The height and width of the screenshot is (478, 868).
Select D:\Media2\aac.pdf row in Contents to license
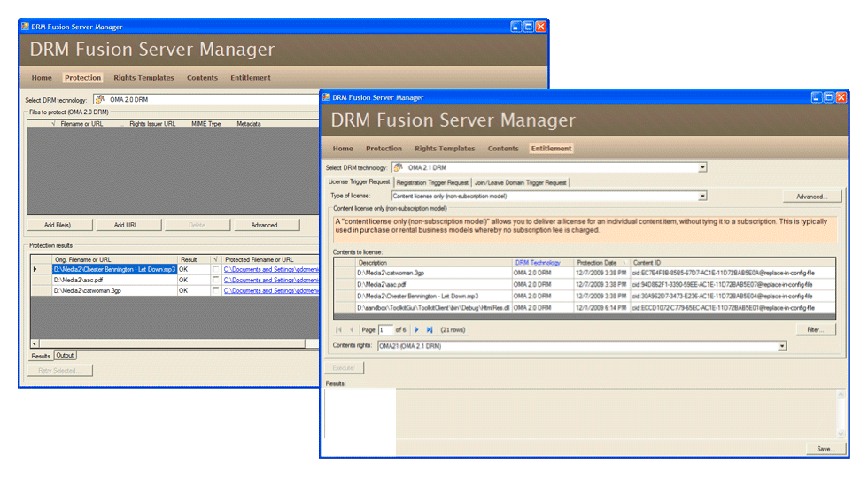(x=585, y=284)
